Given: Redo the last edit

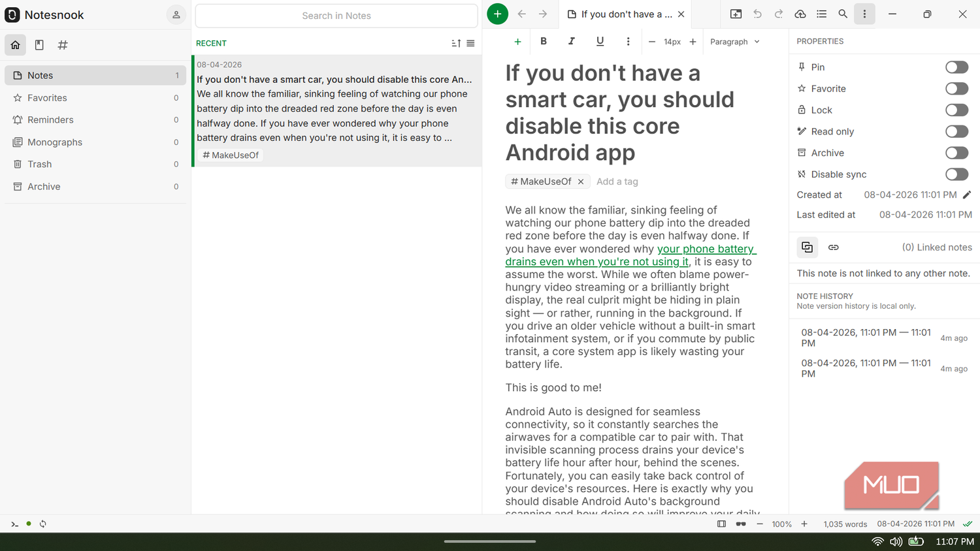Looking at the screenshot, I should 779,14.
